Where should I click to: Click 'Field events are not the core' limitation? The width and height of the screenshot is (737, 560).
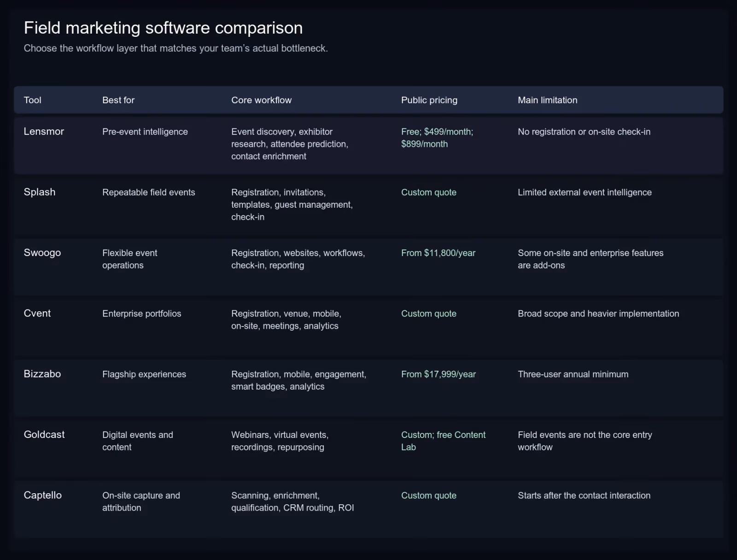coord(585,441)
